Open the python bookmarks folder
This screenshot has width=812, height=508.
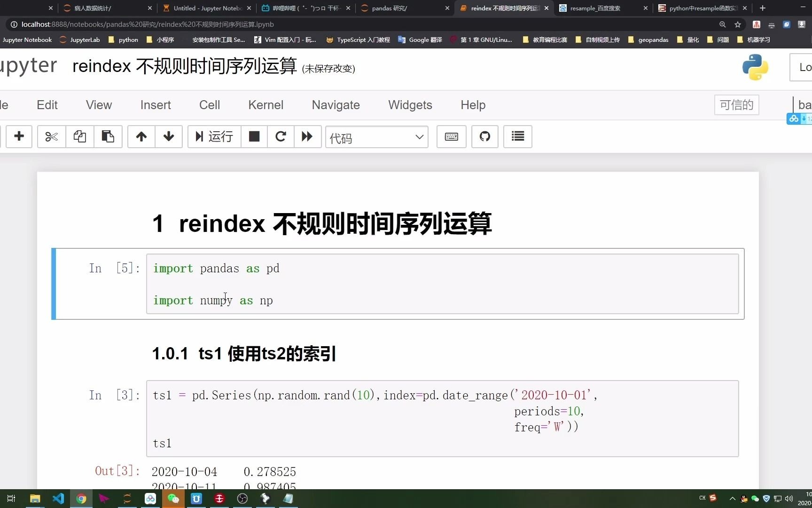click(x=123, y=40)
